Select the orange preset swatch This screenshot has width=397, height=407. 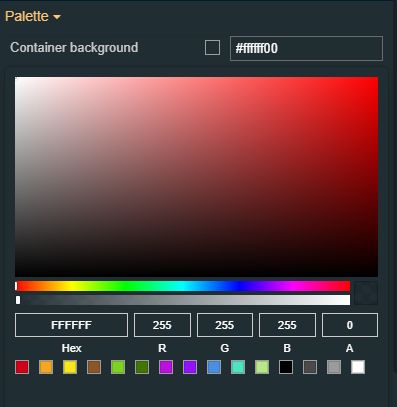click(46, 367)
